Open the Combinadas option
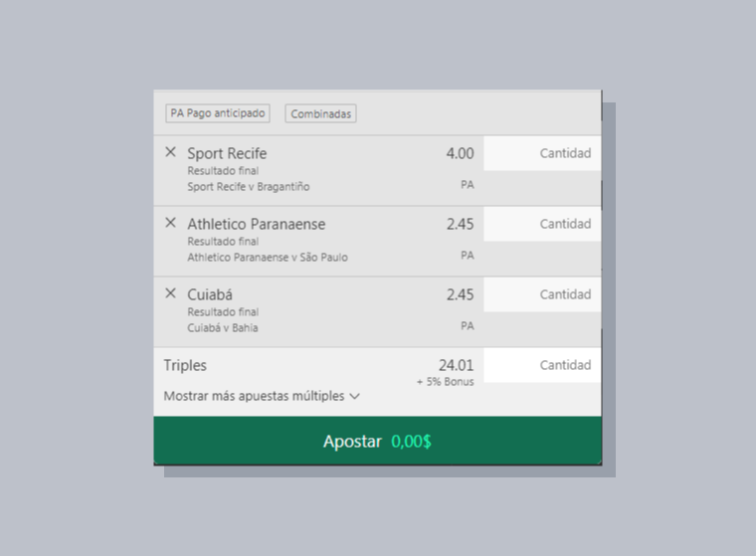Screen dimensions: 756x556 click(320, 114)
